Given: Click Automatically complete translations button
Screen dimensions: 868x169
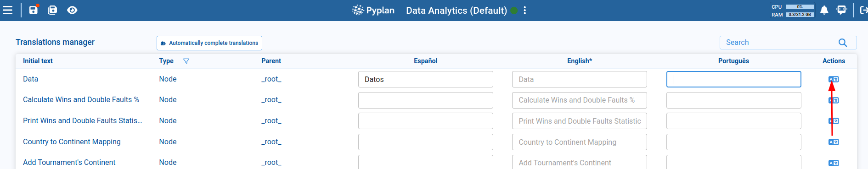Looking at the screenshot, I should coord(209,43).
